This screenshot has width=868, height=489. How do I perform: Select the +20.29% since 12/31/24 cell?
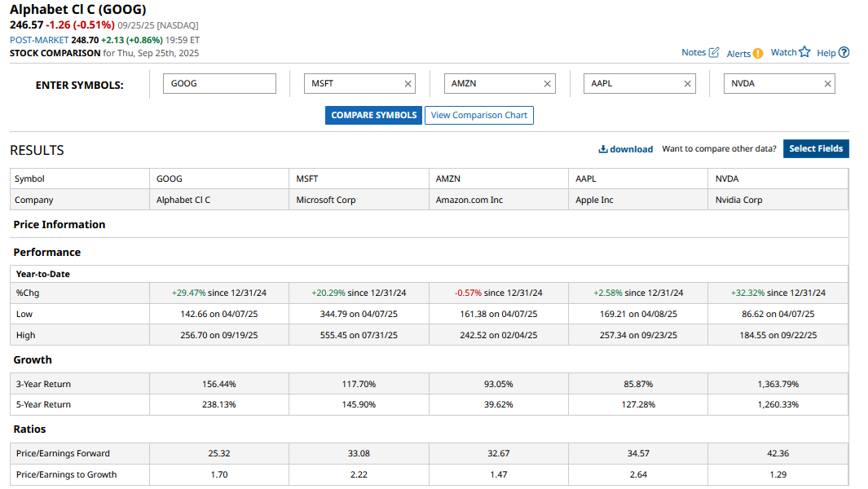tap(359, 293)
